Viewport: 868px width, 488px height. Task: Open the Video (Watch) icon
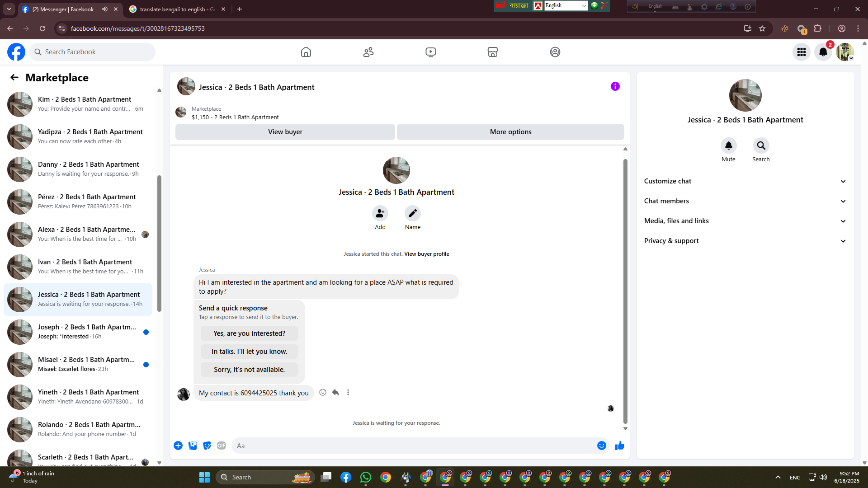coord(431,52)
